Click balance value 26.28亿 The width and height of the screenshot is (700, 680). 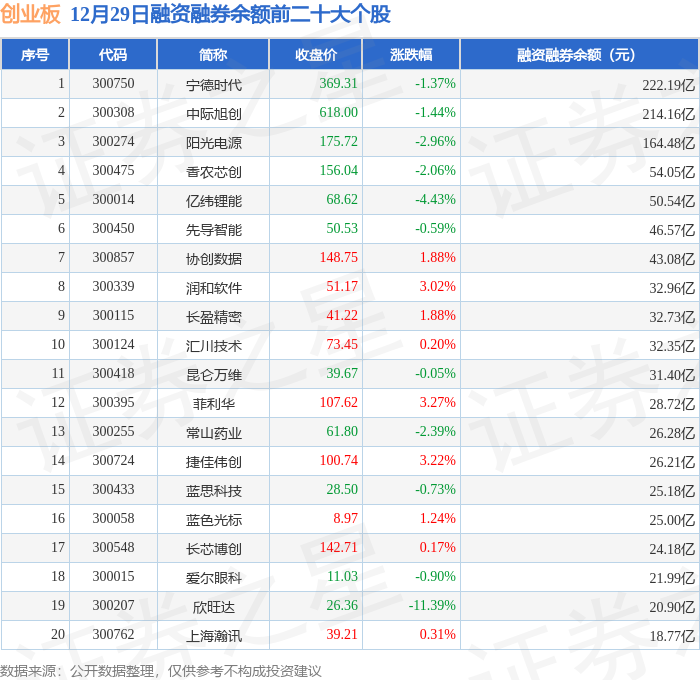[672, 433]
